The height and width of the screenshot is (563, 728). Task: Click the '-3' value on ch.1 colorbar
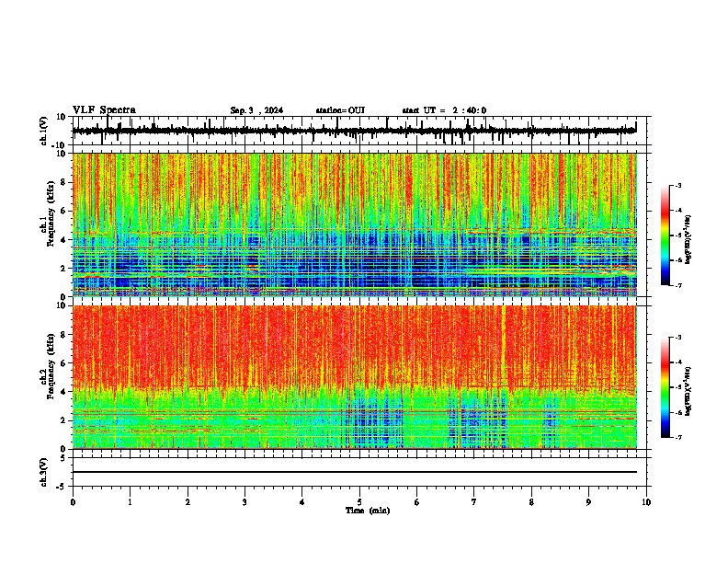[x=677, y=186]
